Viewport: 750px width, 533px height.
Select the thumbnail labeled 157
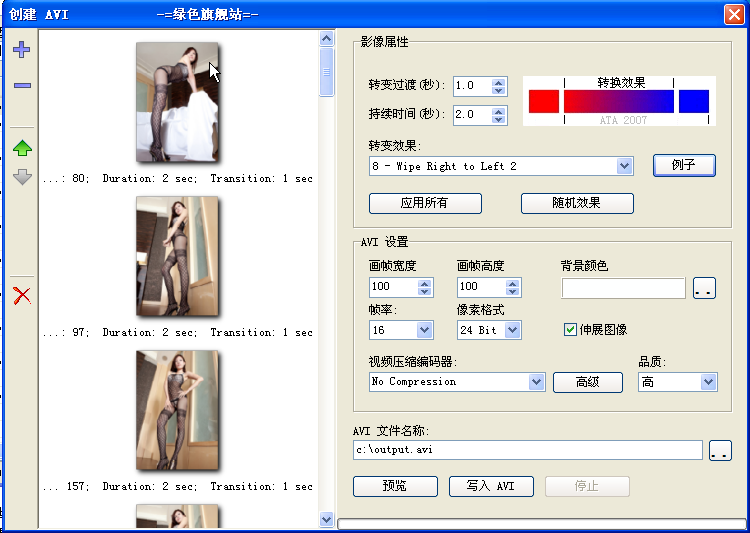[177, 410]
